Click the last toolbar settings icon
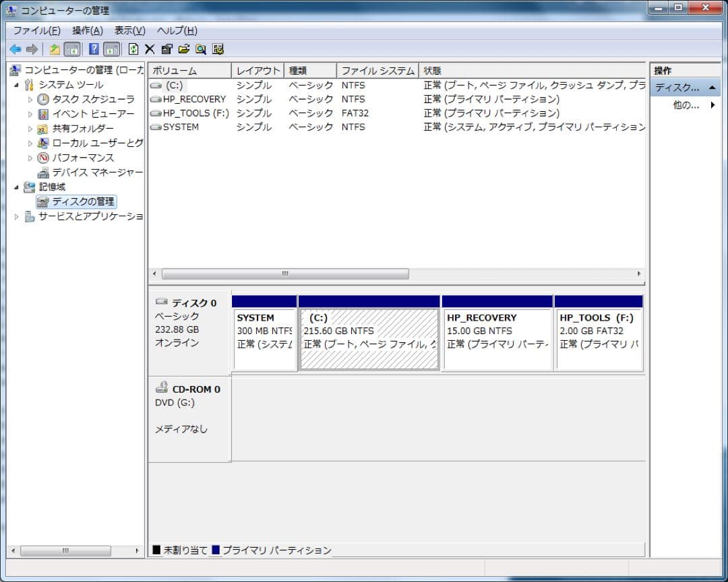Image resolution: width=728 pixels, height=582 pixels. [x=218, y=49]
